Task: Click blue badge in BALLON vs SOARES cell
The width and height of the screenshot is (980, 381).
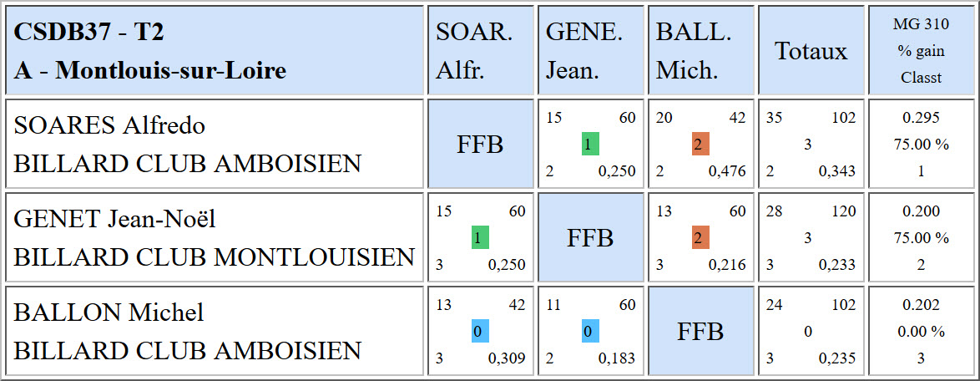Action: pyautogui.click(x=480, y=331)
